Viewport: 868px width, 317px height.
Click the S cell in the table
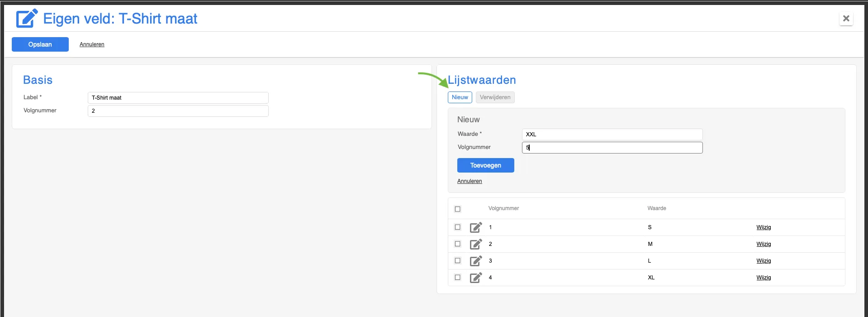tap(650, 227)
